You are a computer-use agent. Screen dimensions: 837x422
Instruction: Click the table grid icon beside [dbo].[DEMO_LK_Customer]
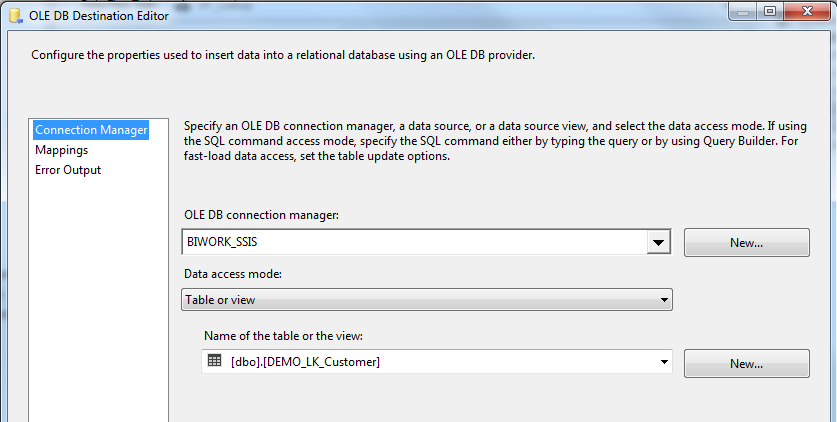pos(214,361)
